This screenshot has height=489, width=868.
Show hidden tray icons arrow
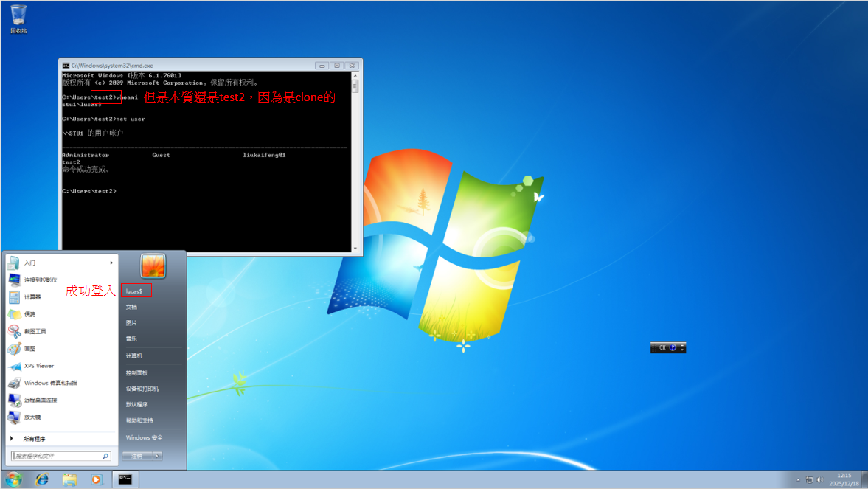pos(798,480)
